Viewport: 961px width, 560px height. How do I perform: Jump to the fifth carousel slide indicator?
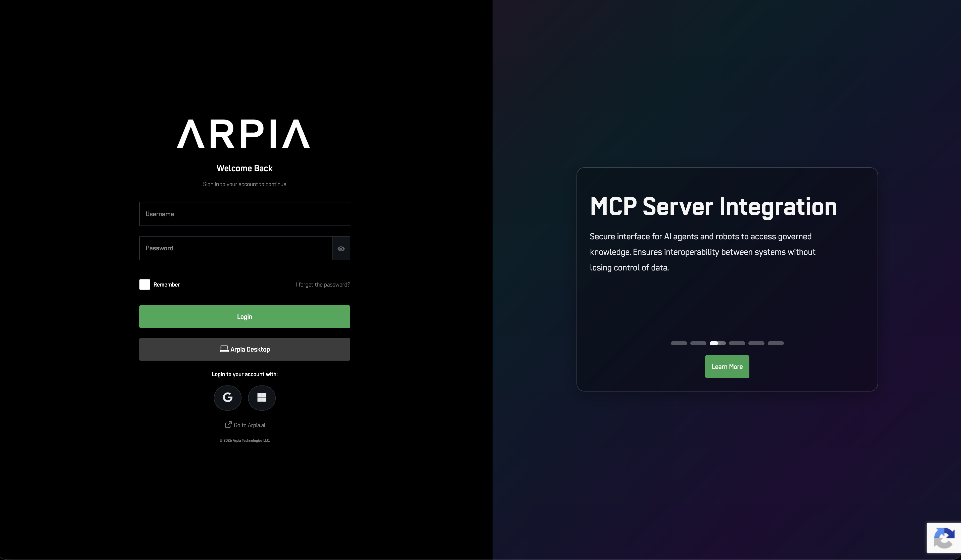[756, 343]
